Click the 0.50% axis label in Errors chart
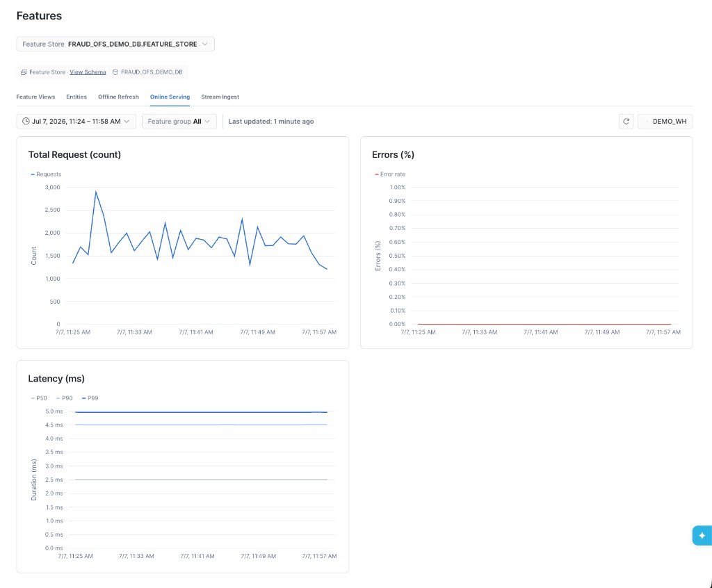This screenshot has width=712, height=588. click(397, 256)
